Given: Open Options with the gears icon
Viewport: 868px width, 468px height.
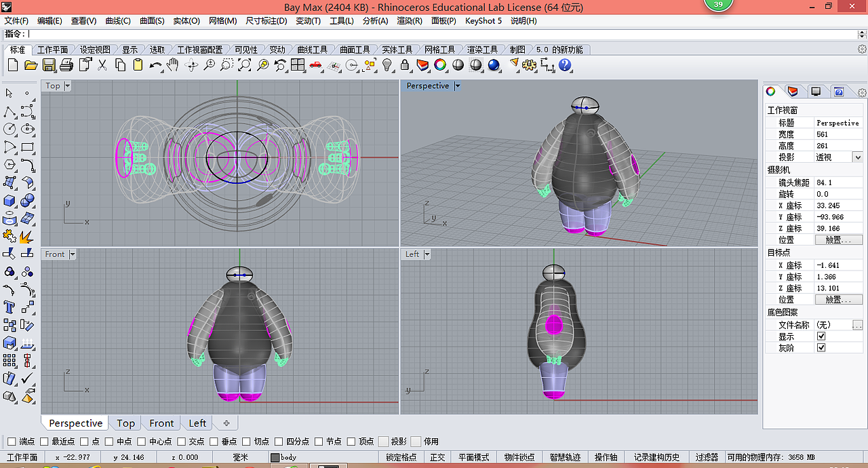Looking at the screenshot, I should [530, 65].
